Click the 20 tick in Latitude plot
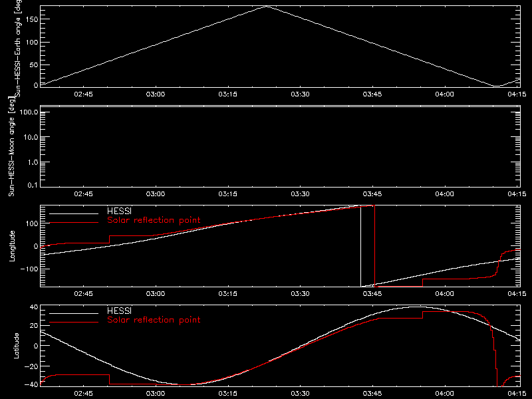The height and width of the screenshot is (399, 532). 34,326
